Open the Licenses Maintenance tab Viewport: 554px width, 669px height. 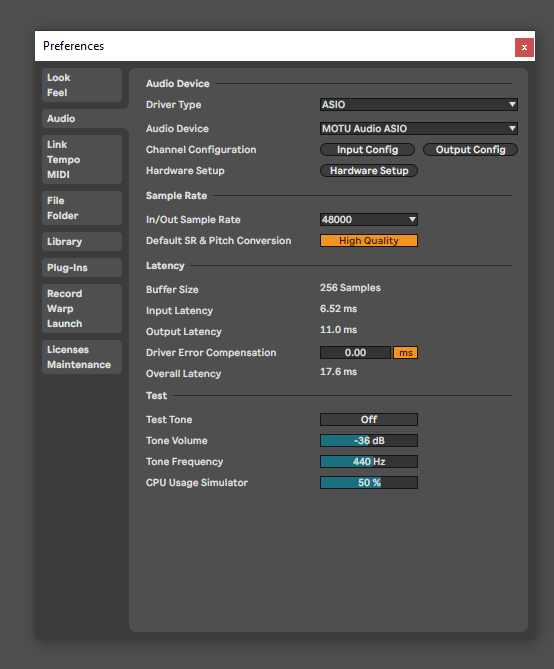pos(82,357)
